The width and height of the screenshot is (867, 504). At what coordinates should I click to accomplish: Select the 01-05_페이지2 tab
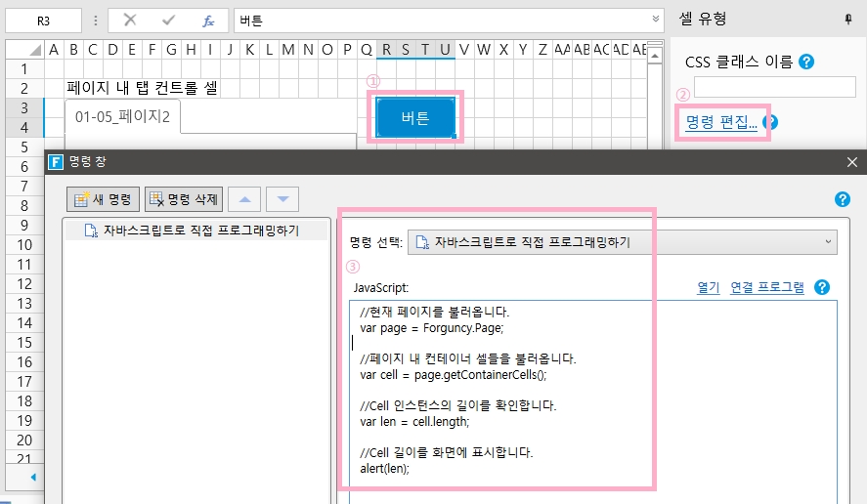[122, 117]
